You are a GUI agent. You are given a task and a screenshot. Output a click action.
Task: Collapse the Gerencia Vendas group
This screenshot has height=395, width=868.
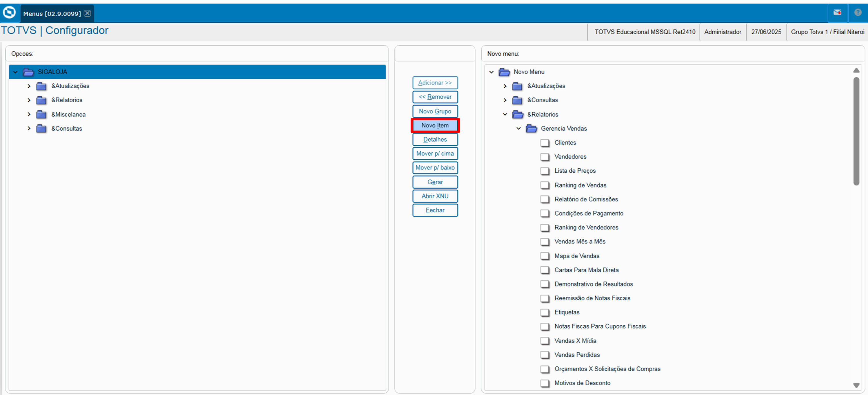pyautogui.click(x=518, y=129)
